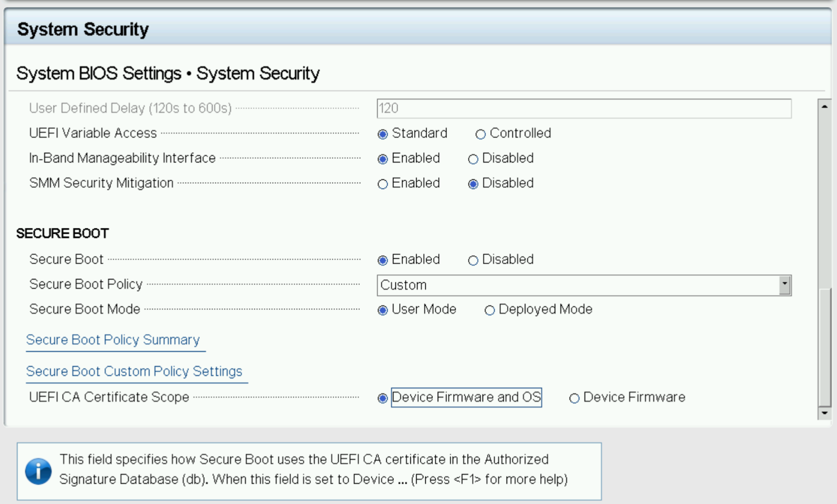
Task: Select Device Firmware and OS scope option
Action: point(382,398)
